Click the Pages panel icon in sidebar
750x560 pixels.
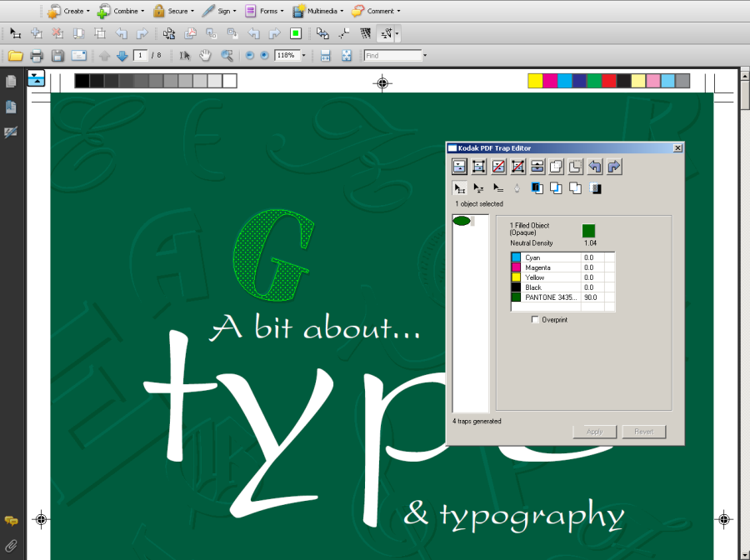click(x=11, y=82)
